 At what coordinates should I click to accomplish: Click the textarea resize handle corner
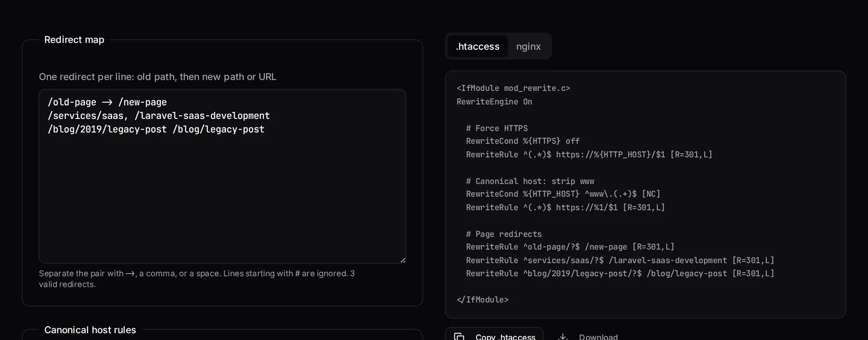[403, 260]
